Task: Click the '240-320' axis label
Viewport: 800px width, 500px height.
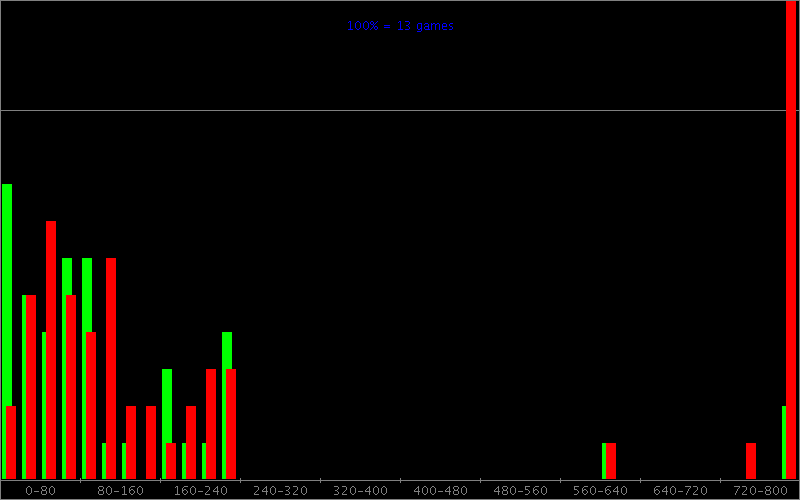Action: pos(281,491)
